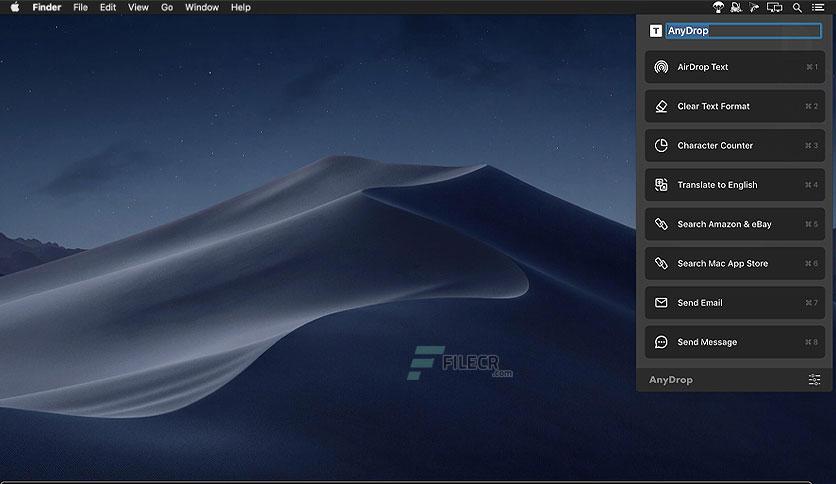Viewport: 836px width, 484px height.
Task: Open the Edit menu
Action: tap(108, 7)
